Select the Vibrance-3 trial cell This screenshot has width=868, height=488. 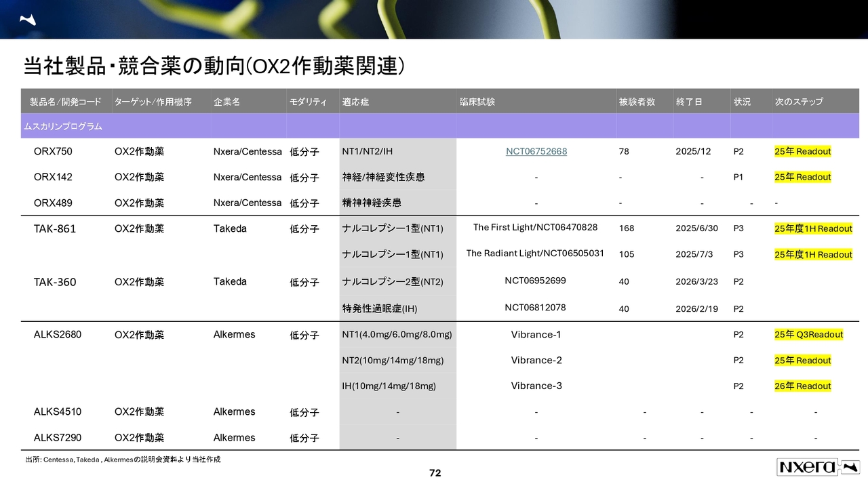coord(536,386)
